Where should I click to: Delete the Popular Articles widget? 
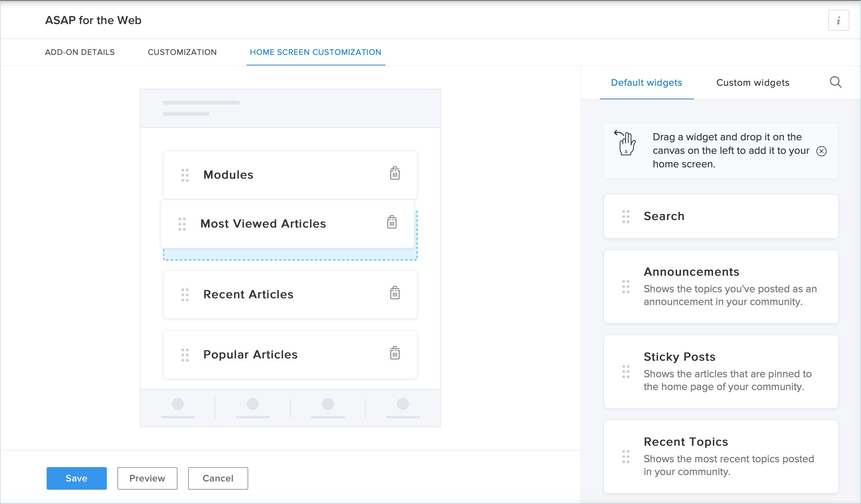[395, 353]
